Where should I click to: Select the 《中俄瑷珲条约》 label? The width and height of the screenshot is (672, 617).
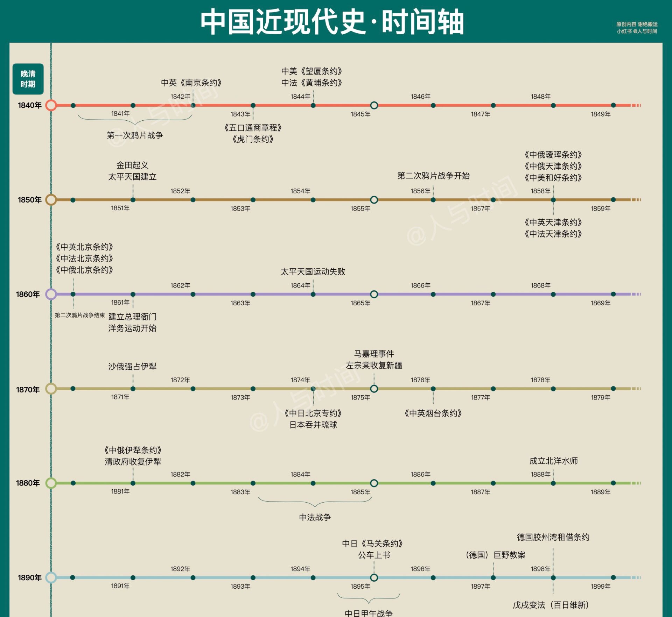click(553, 155)
